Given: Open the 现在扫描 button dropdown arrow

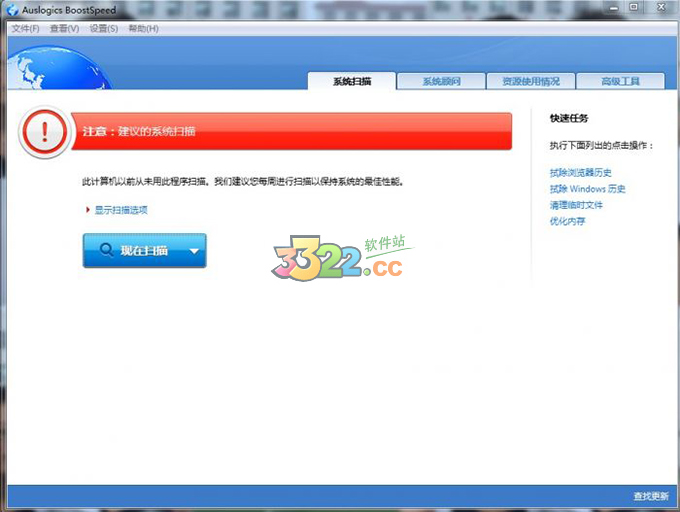Looking at the screenshot, I should [194, 251].
